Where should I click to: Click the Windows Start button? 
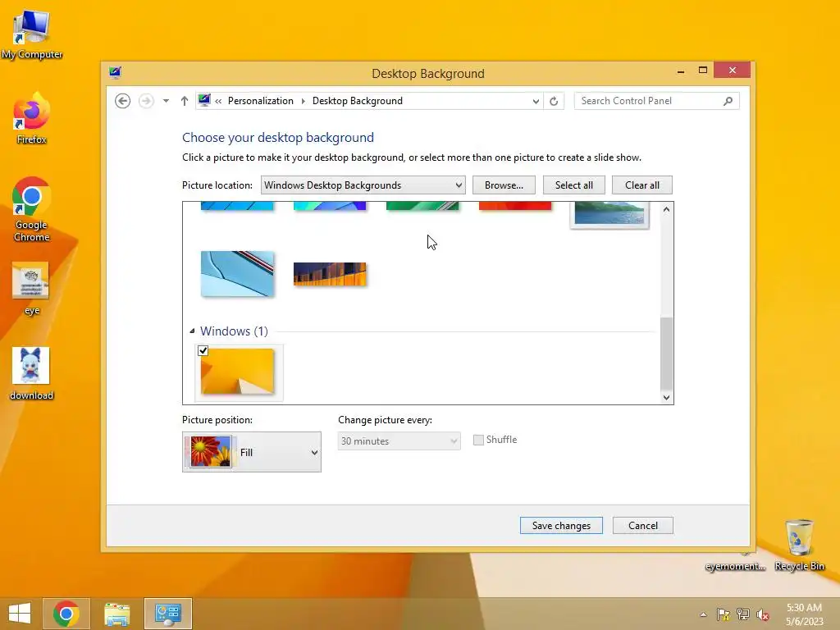pyautogui.click(x=20, y=614)
